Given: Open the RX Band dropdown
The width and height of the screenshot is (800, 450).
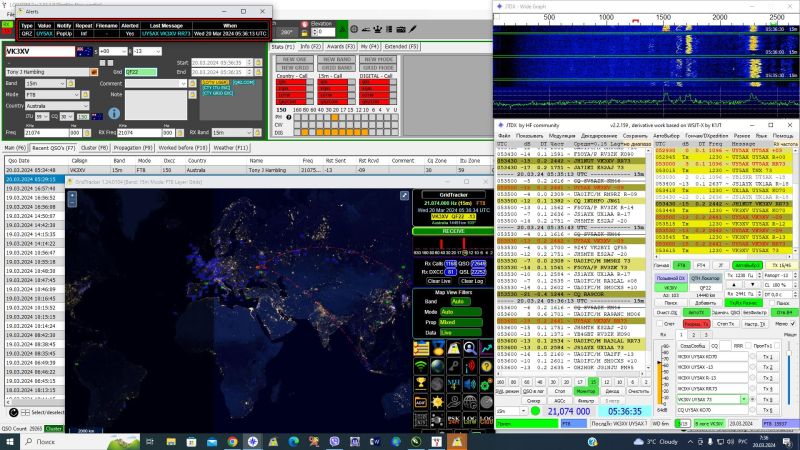Looking at the screenshot, I should coord(232,133).
